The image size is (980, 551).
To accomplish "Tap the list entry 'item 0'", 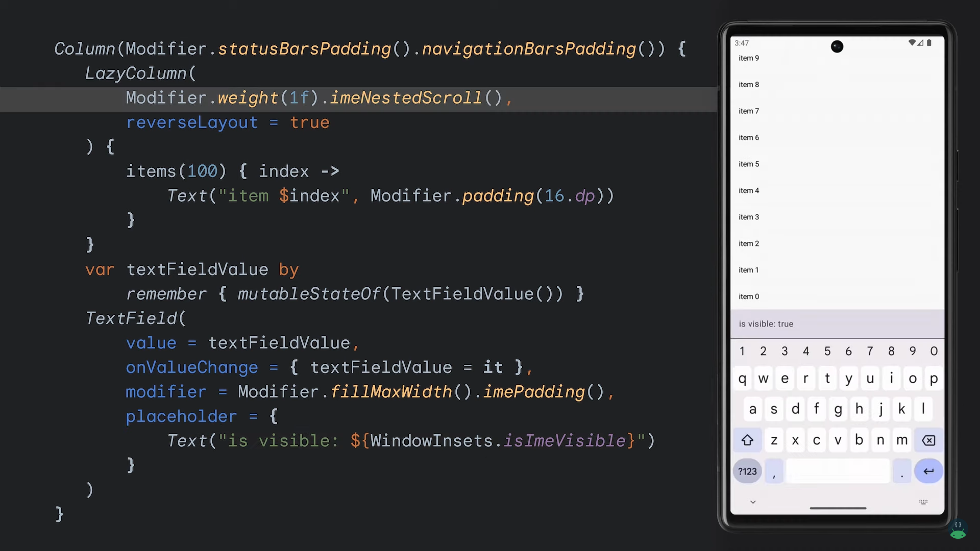I will click(x=748, y=296).
